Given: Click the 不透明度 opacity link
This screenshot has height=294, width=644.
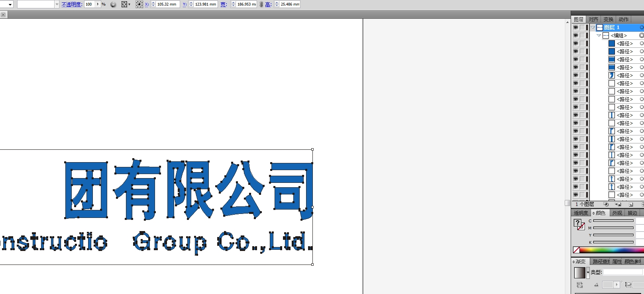Looking at the screenshot, I should coord(72,4).
